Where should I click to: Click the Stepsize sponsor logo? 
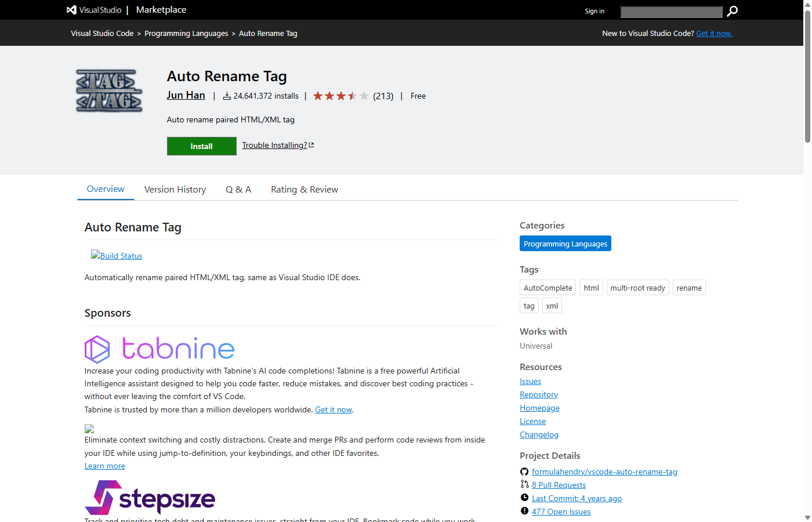coord(150,498)
